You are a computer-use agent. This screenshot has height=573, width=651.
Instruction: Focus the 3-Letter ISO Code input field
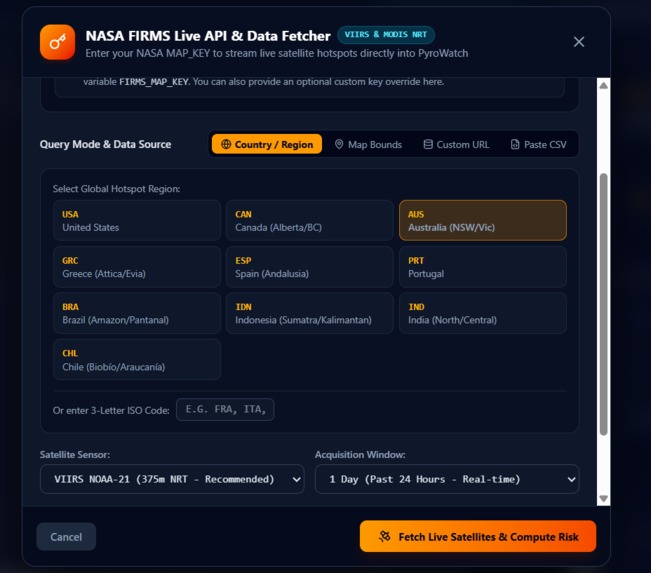(x=225, y=409)
